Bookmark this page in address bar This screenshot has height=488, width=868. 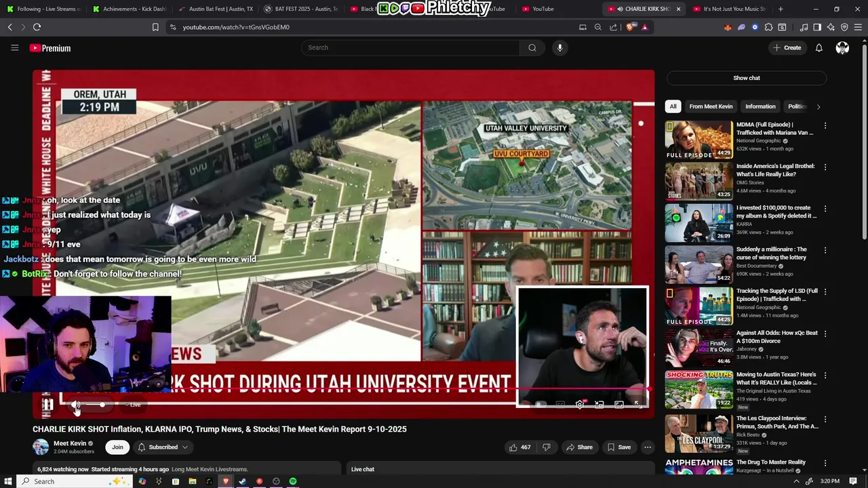click(155, 27)
